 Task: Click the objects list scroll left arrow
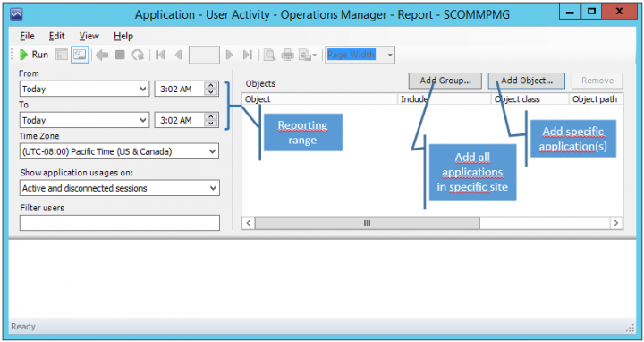tap(248, 223)
